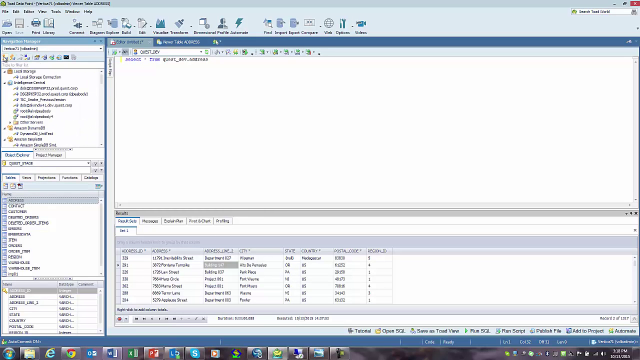The height and width of the screenshot is (360, 640).
Task: Select the CUSTOMER table in list
Action: click(18, 212)
